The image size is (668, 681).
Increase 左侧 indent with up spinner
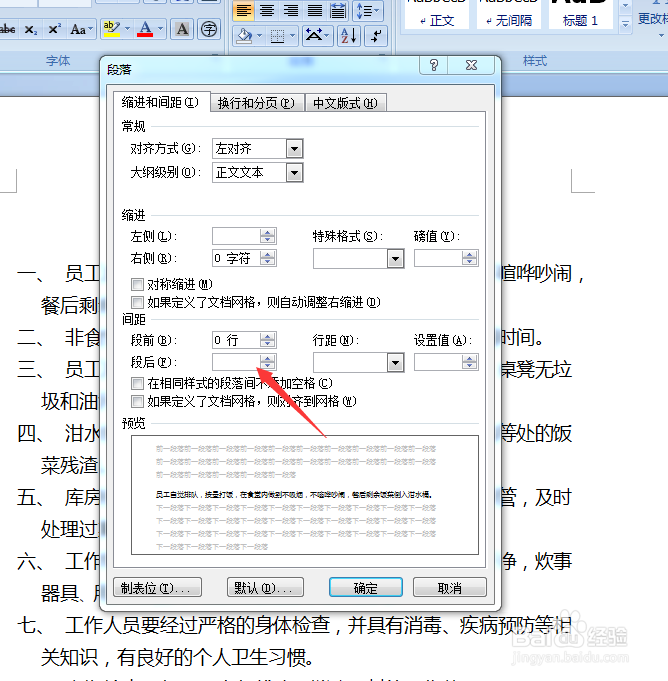click(268, 232)
